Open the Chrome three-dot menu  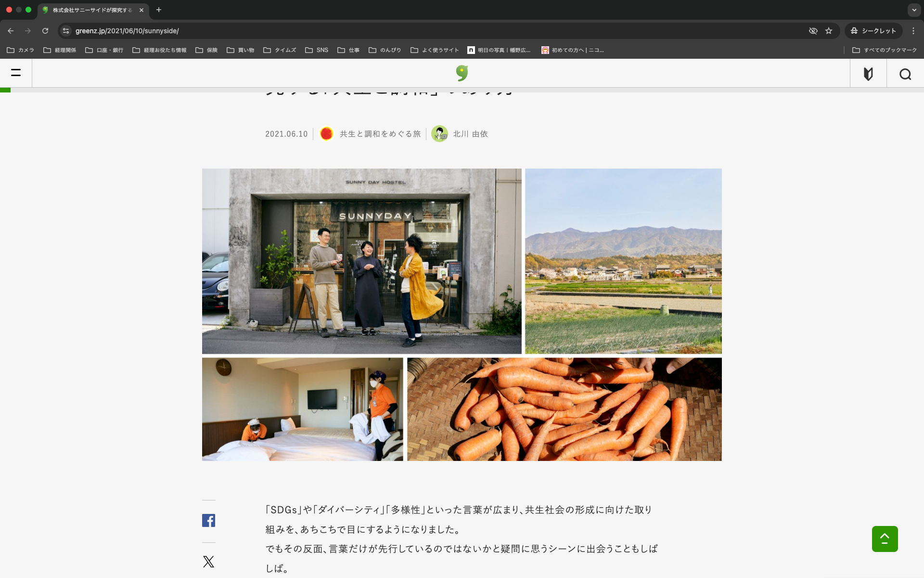[913, 31]
